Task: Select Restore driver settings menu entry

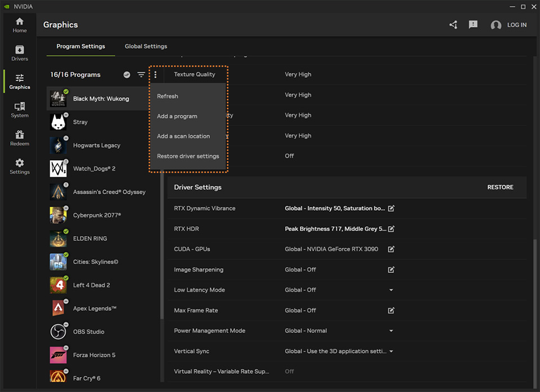Action: [x=188, y=156]
